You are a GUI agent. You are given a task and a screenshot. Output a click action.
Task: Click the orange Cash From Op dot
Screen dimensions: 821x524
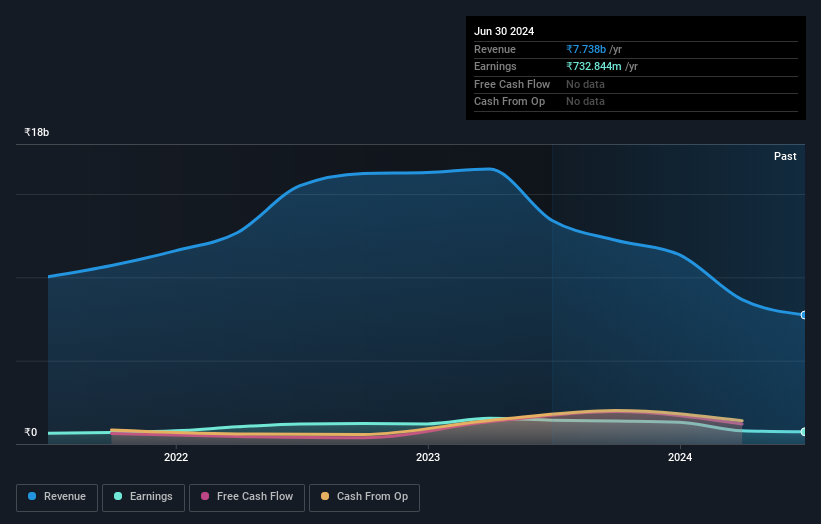325,496
